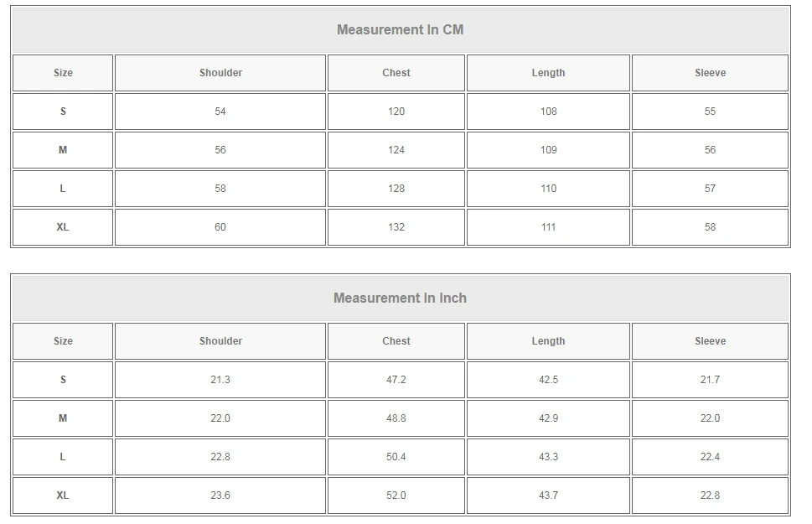Click the Measurement In Inch title
Viewport: 812px width, 524px height.
pos(400,298)
